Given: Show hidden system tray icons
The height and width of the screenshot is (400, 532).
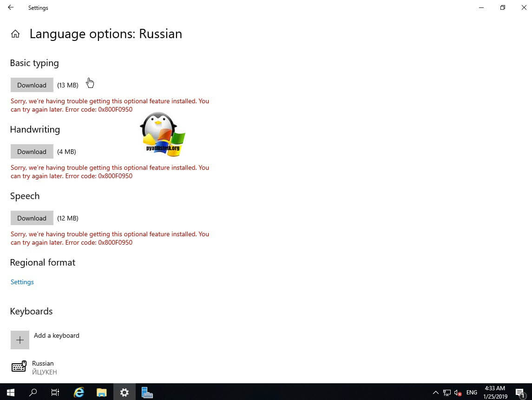Looking at the screenshot, I should click(x=435, y=392).
